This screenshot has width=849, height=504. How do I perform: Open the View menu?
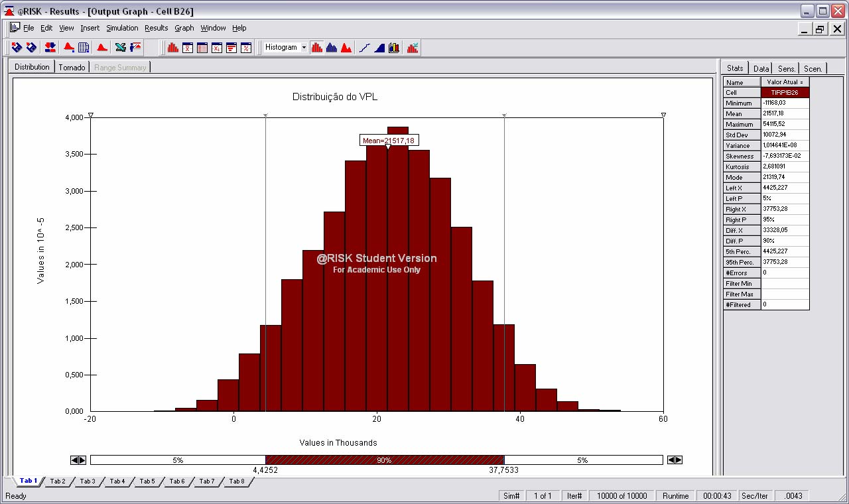(x=66, y=28)
